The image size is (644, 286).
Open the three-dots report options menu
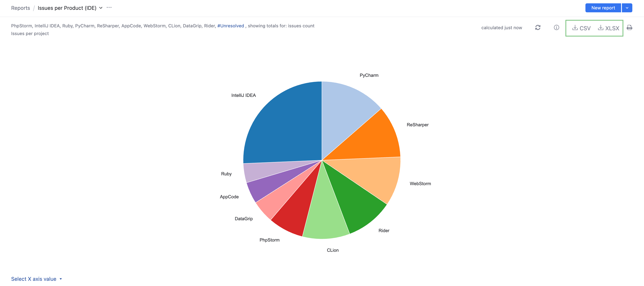point(109,8)
